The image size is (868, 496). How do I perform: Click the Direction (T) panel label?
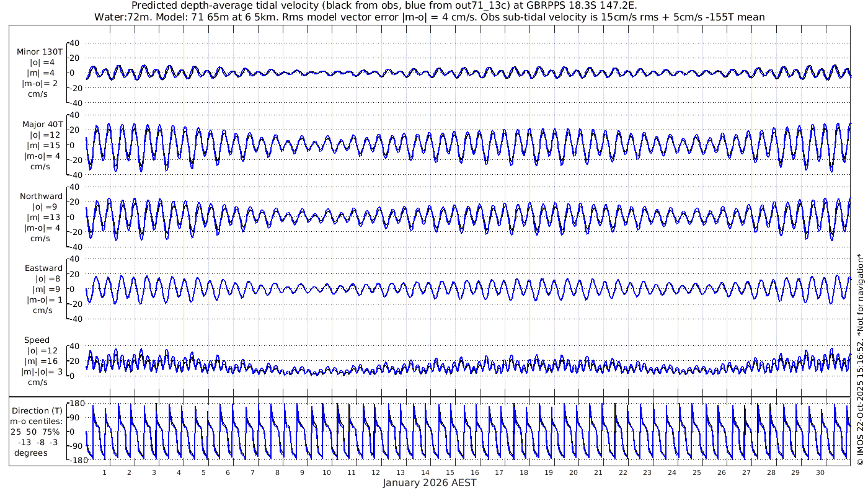(38, 410)
